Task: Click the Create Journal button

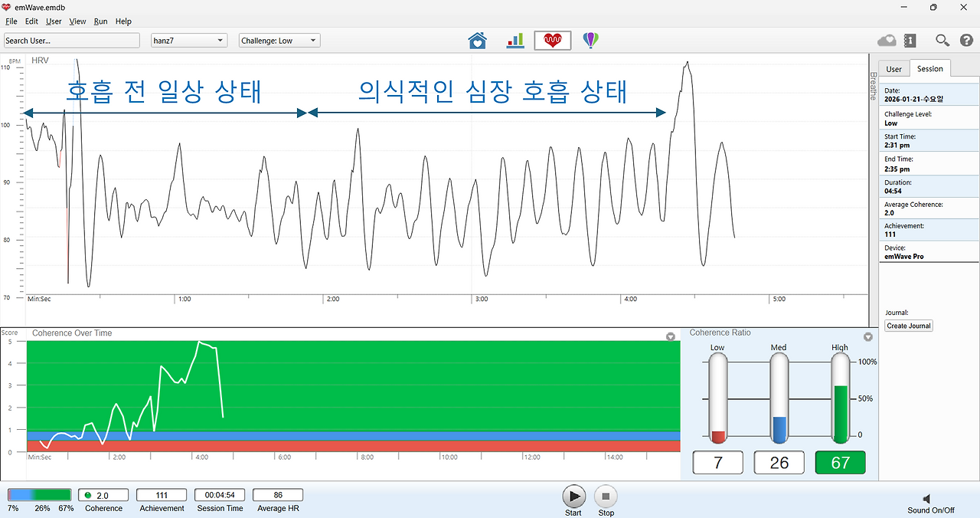Action: [x=909, y=326]
